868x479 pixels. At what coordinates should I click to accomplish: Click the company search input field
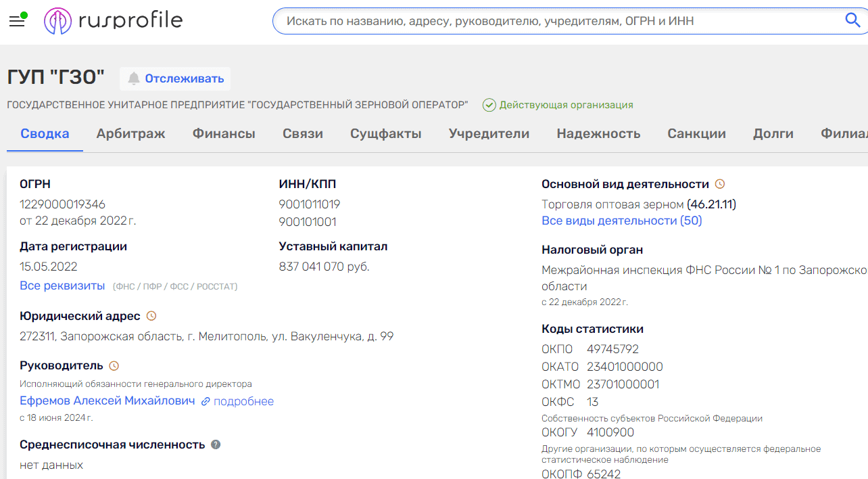coord(541,20)
